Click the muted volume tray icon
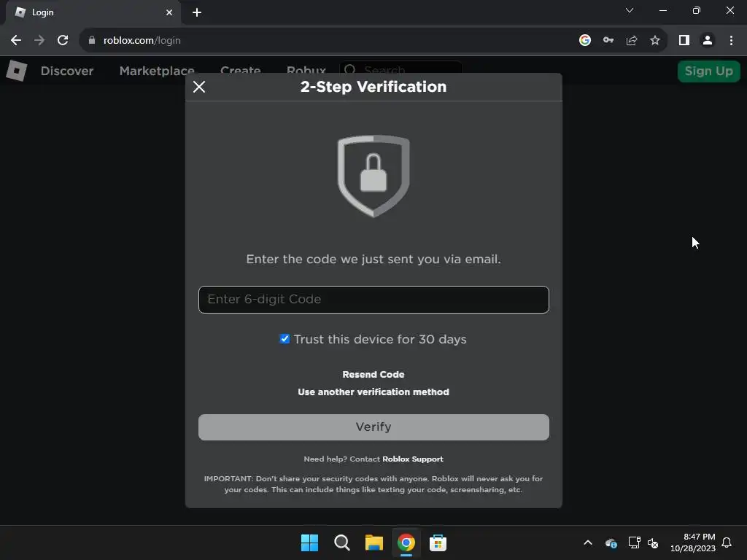 pyautogui.click(x=653, y=542)
